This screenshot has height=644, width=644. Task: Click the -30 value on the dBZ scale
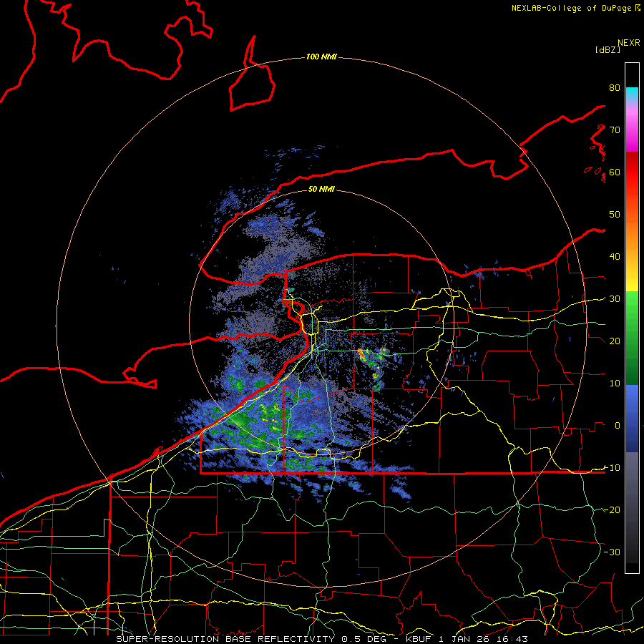tap(612, 552)
